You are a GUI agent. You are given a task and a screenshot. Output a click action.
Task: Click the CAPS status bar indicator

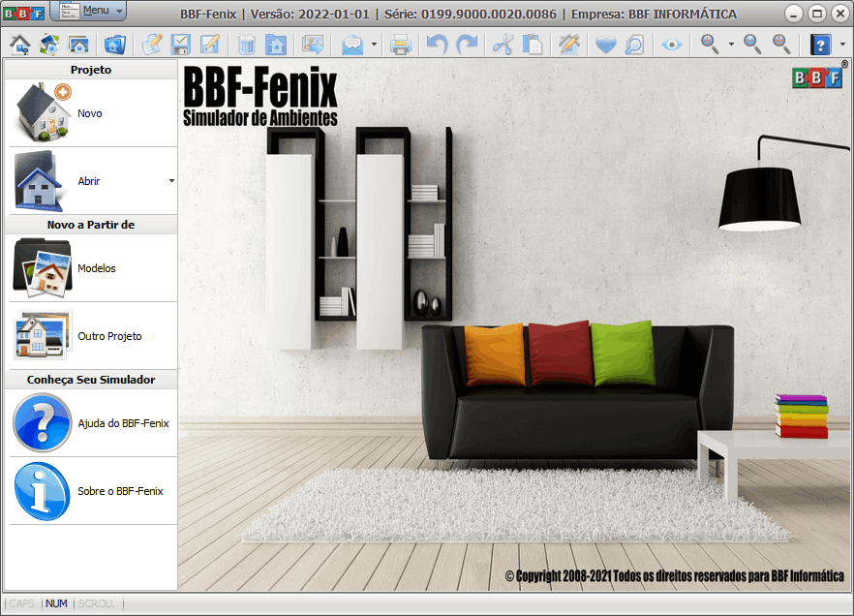pyautogui.click(x=21, y=603)
